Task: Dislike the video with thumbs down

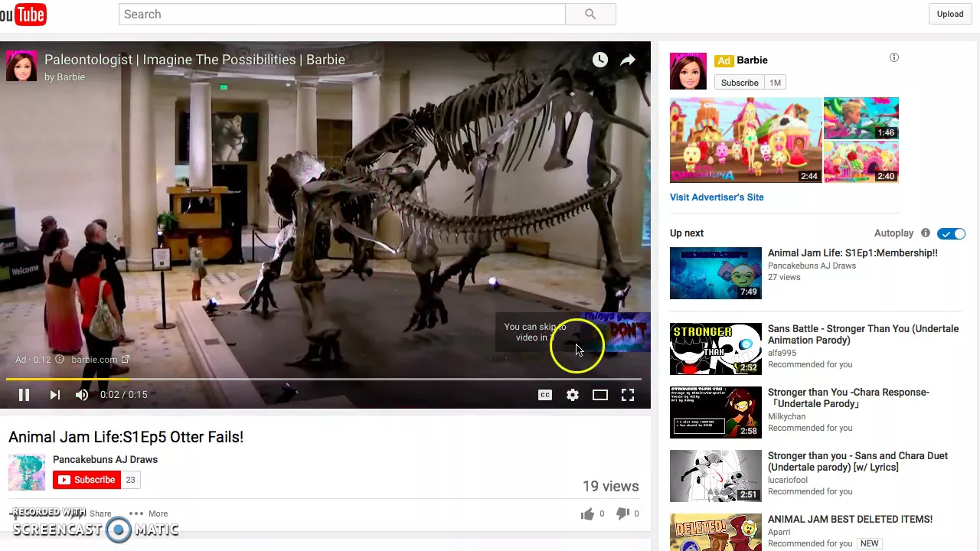Action: [623, 514]
